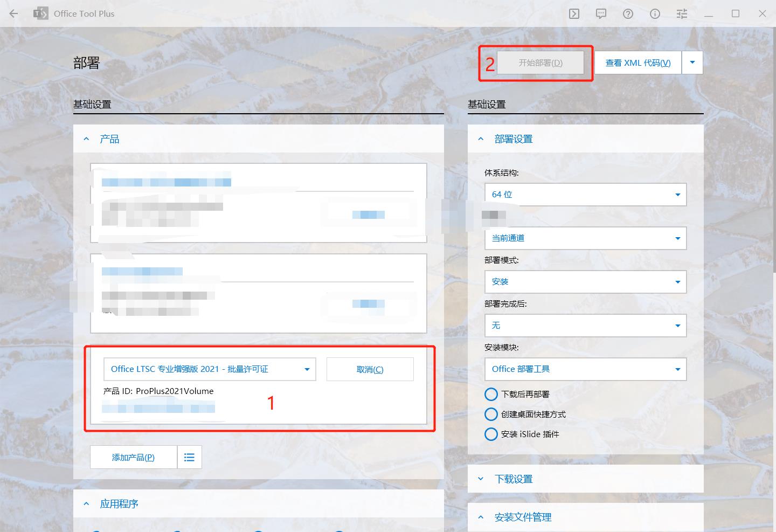Open the help question mark icon
The height and width of the screenshot is (532, 776).
tap(628, 14)
